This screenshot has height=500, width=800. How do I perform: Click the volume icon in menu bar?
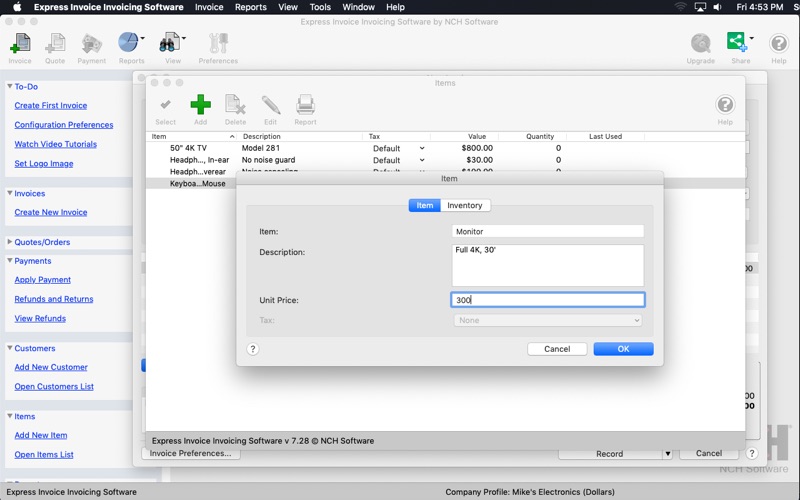point(717,7)
